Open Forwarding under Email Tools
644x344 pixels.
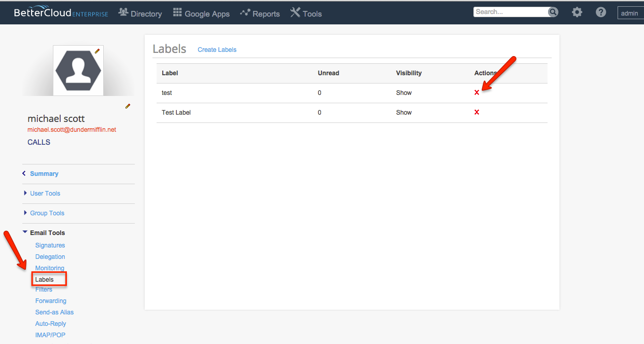click(x=51, y=301)
